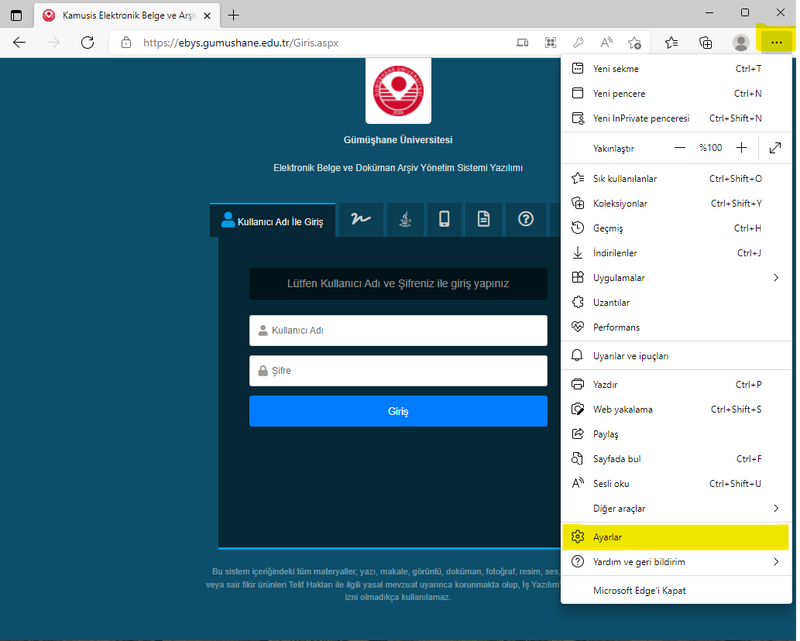Decrease zoom with the minus button
Screen dimensions: 800x641
(x=680, y=148)
